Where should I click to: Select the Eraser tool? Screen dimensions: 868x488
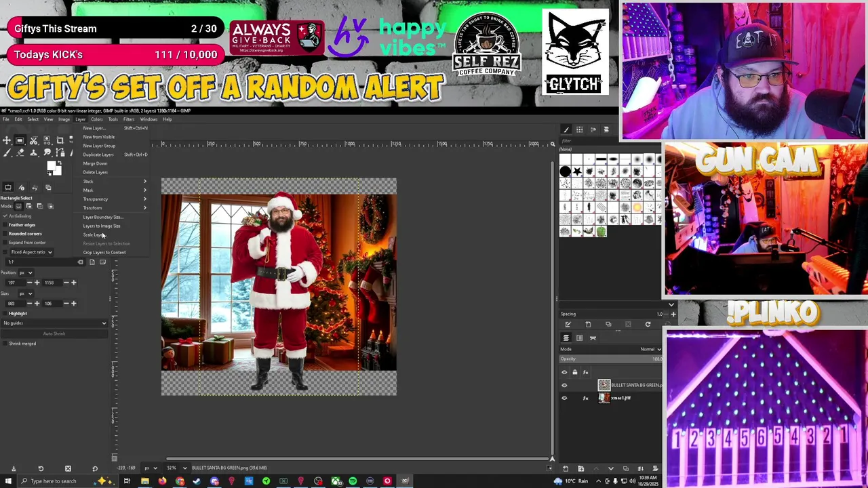(x=20, y=152)
